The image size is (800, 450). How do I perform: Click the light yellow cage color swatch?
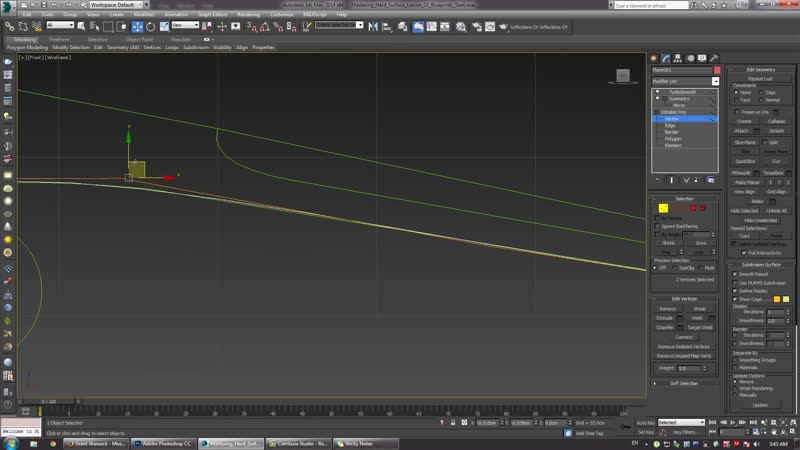click(786, 299)
